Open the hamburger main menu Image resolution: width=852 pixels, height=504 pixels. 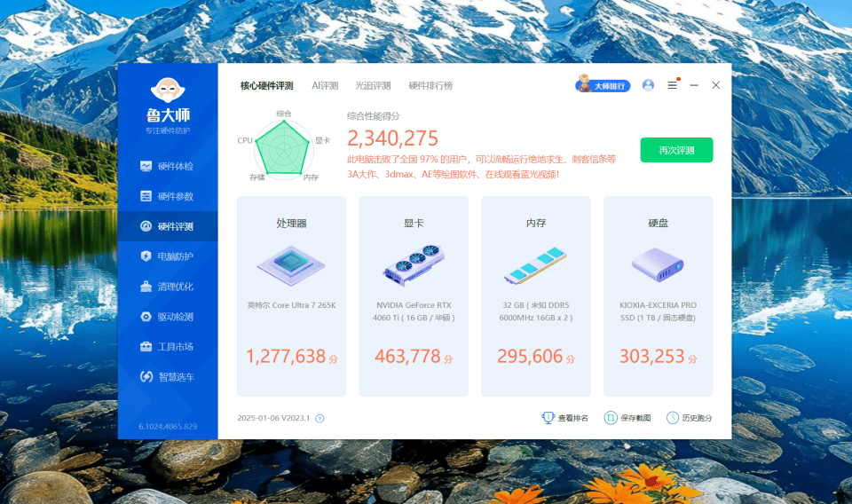[672, 85]
